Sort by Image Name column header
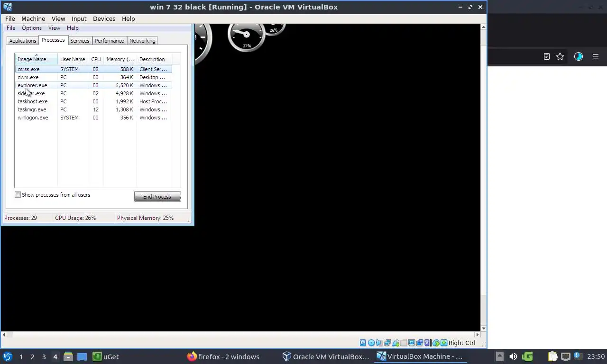 point(36,59)
